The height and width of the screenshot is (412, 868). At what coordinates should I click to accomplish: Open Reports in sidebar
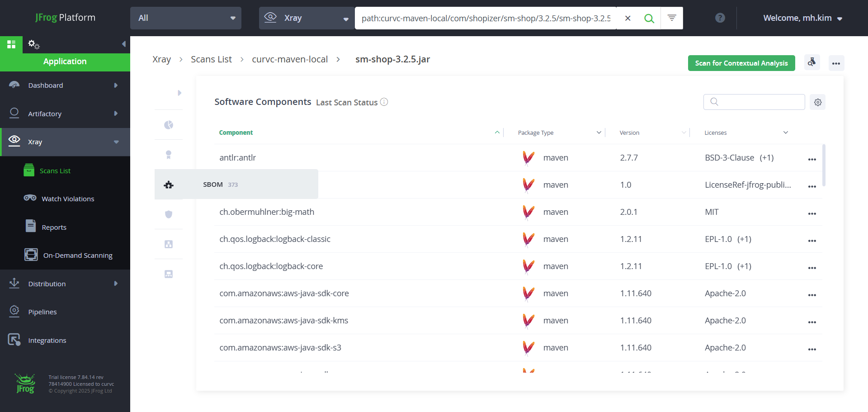click(x=54, y=227)
